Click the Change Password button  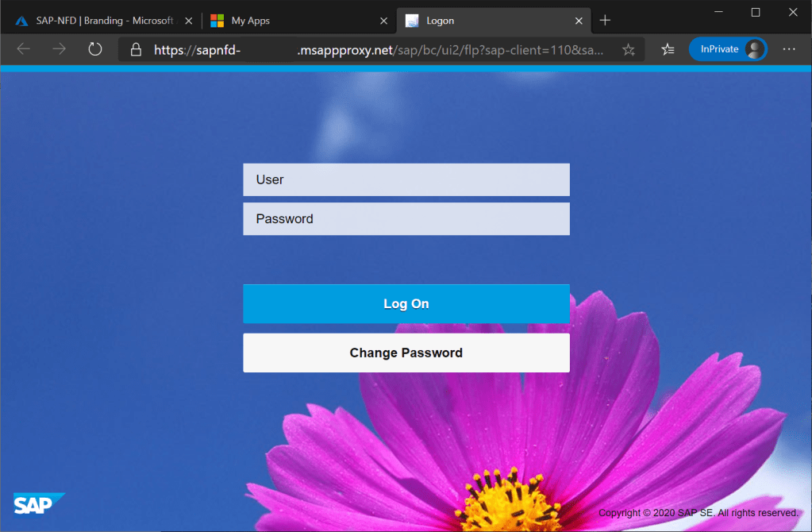(x=406, y=353)
